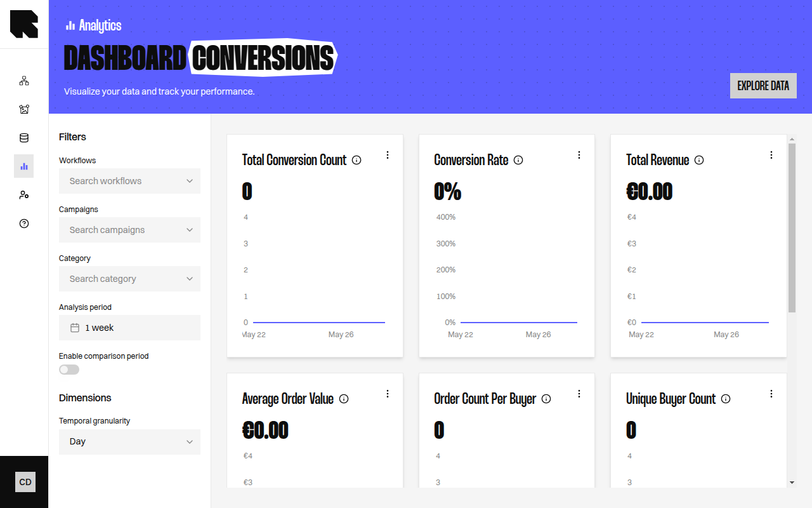The height and width of the screenshot is (508, 812).
Task: Open the user settings sidebar icon
Action: tap(24, 195)
